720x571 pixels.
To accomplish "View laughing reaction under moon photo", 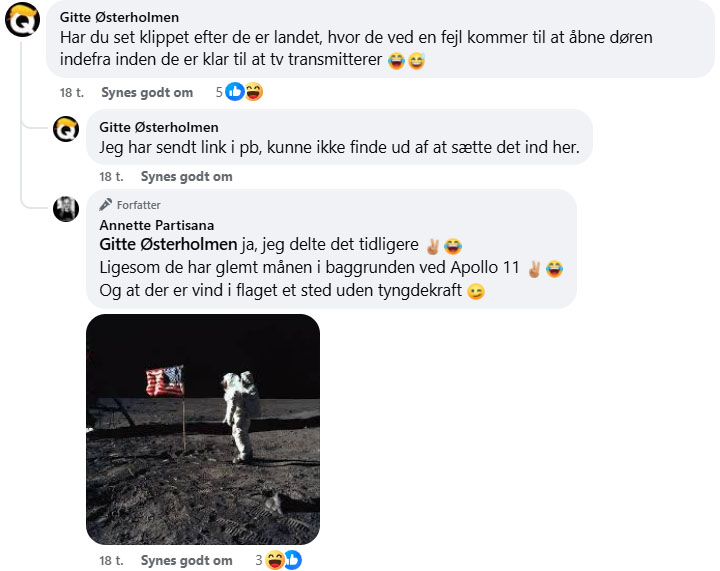I will click(275, 560).
